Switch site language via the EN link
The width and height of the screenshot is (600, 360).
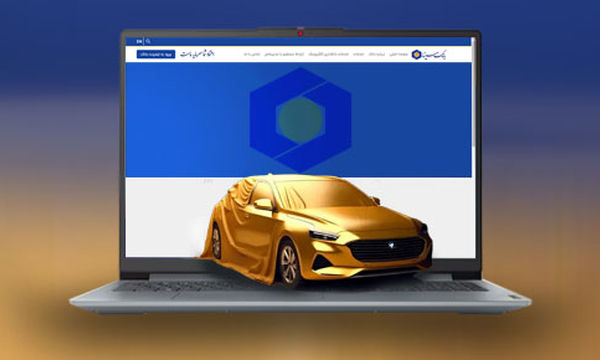pyautogui.click(x=139, y=41)
